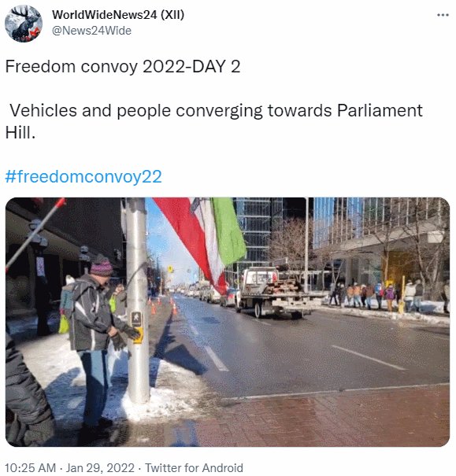Viewport: 456px width, 476px height.
Task: Click the red, white and green flag
Action: point(200,242)
